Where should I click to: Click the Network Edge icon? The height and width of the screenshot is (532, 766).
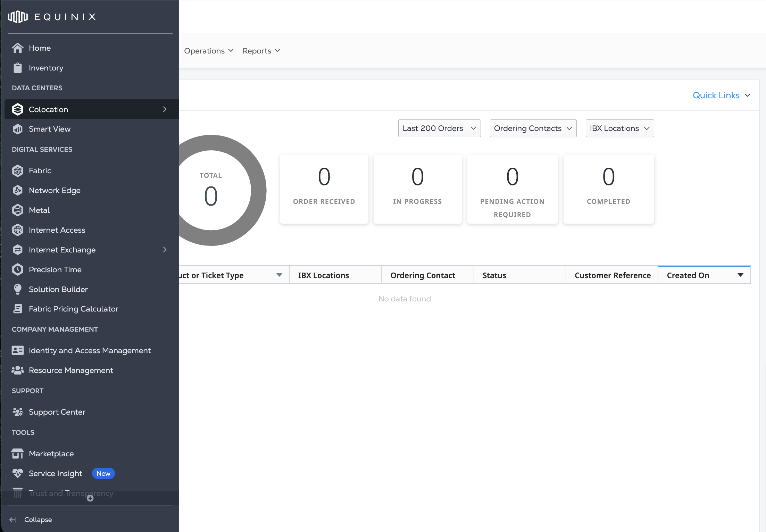(x=18, y=190)
